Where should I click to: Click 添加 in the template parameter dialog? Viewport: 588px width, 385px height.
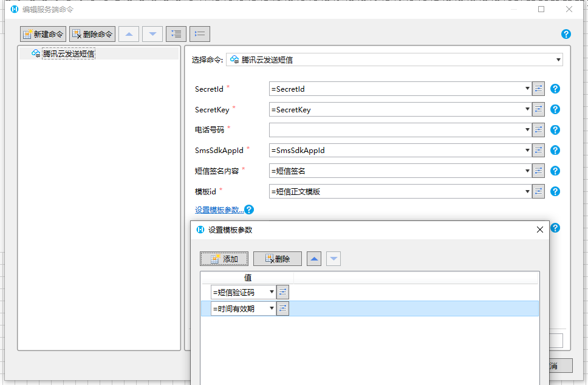pyautogui.click(x=224, y=259)
